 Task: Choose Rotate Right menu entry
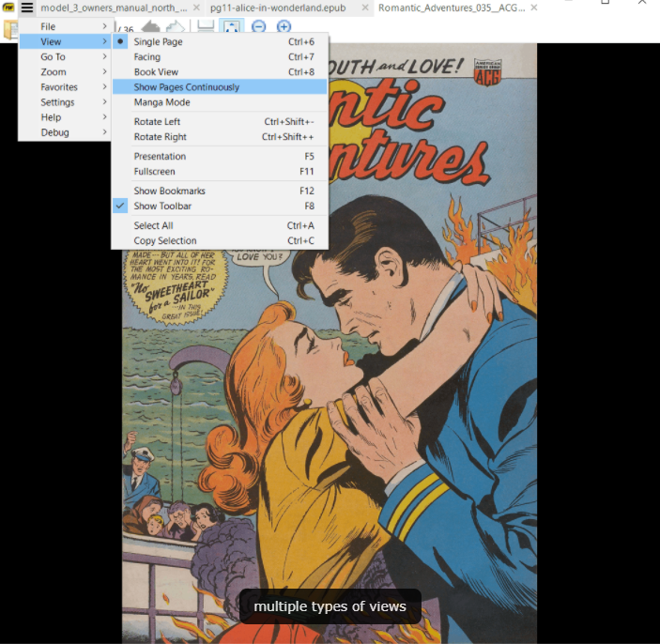(x=220, y=137)
